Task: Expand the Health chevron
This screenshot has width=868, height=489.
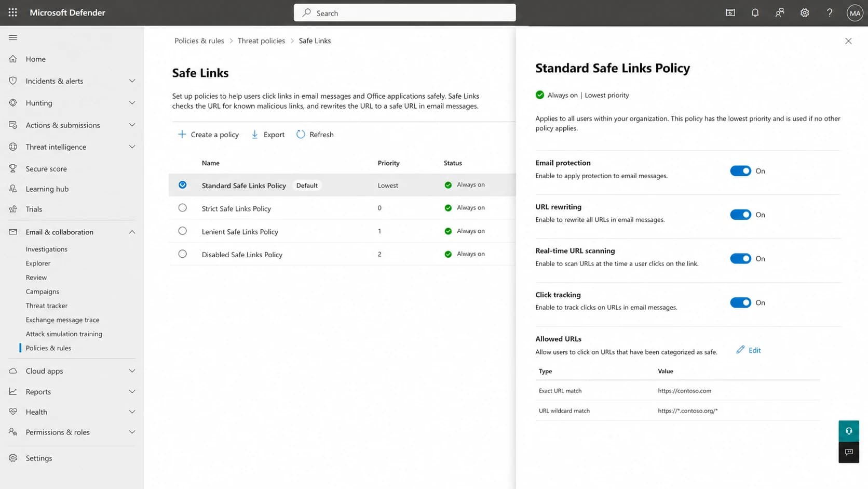Action: pos(132,412)
